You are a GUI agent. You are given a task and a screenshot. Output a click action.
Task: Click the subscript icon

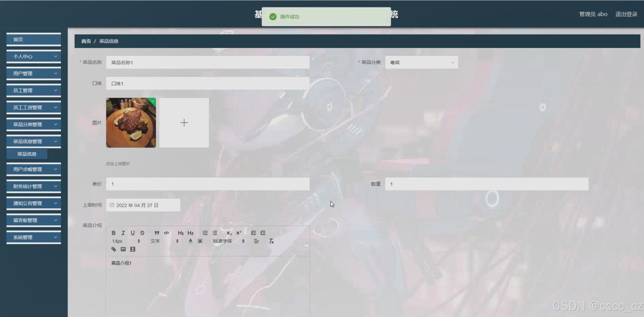[229, 233]
